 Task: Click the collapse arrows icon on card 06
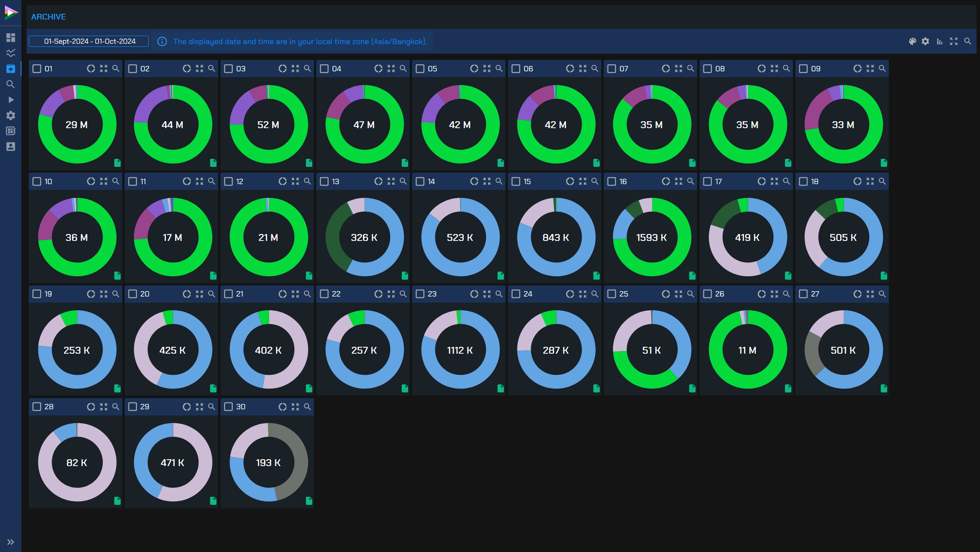pyautogui.click(x=583, y=69)
